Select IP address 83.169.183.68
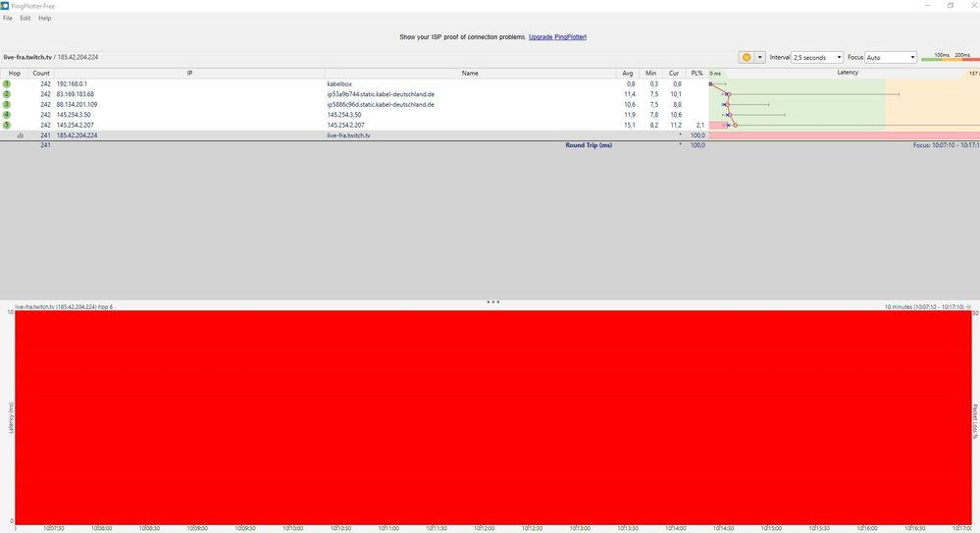This screenshot has height=533, width=980. tap(75, 94)
